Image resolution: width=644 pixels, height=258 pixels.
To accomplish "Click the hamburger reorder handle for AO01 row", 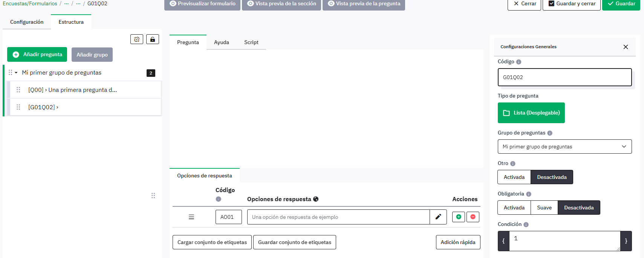I will (x=191, y=217).
